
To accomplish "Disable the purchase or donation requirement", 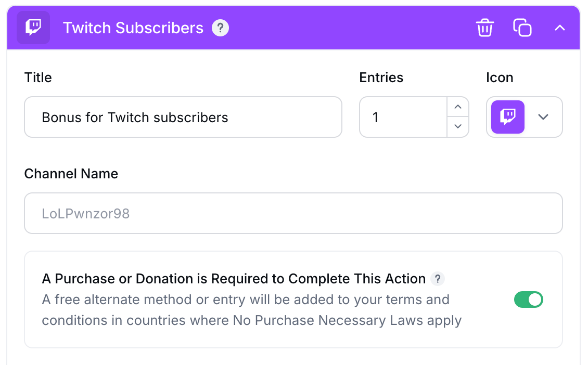I will click(529, 299).
